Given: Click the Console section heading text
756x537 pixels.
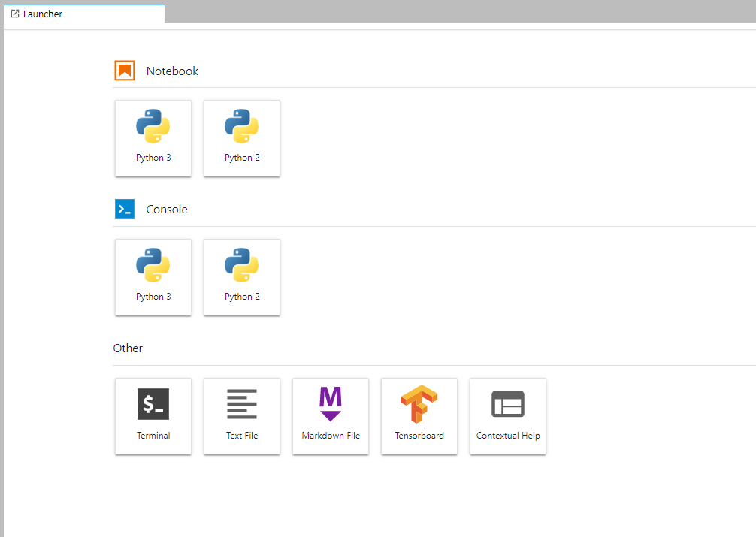Looking at the screenshot, I should click(x=167, y=210).
